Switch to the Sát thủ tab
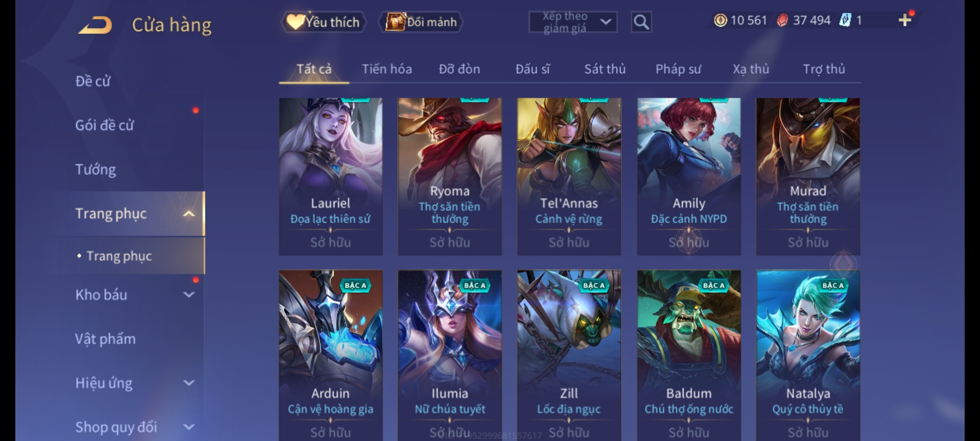Screen dimensions: 980x441 [605, 69]
